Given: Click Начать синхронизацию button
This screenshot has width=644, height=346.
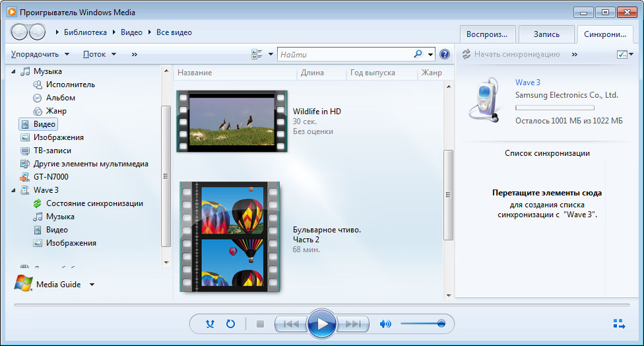Looking at the screenshot, I should pyautogui.click(x=511, y=54).
